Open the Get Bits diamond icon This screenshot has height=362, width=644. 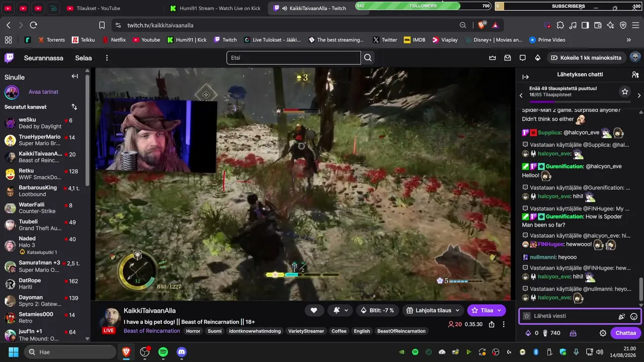tap(538, 58)
